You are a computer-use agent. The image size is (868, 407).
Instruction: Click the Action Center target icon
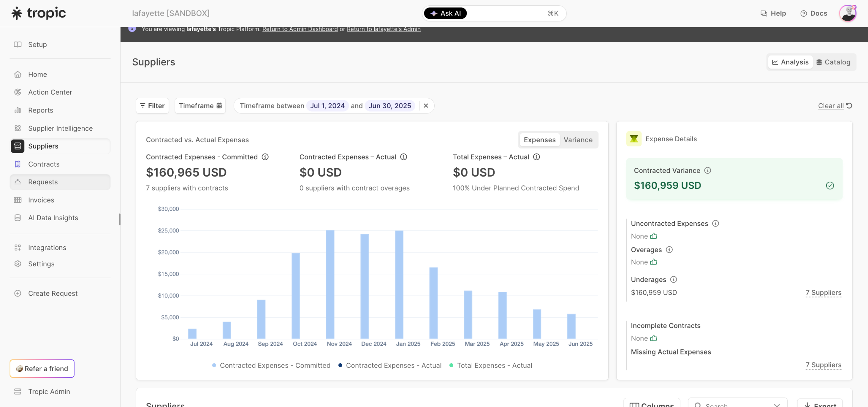click(18, 92)
